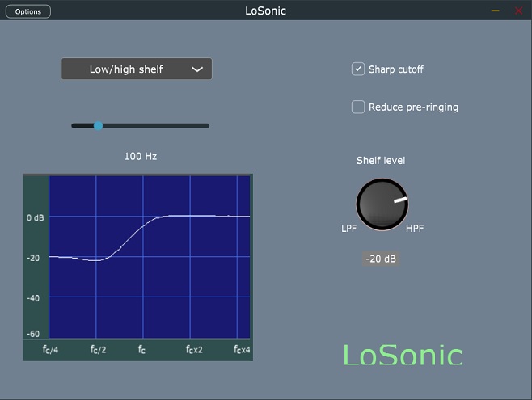Screen dimensions: 532x400
Task: Click the Sharp cutoff label text
Action: (395, 69)
